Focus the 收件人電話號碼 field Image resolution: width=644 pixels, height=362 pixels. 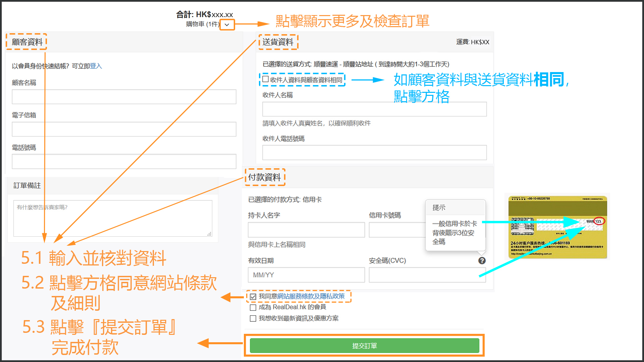(x=374, y=153)
